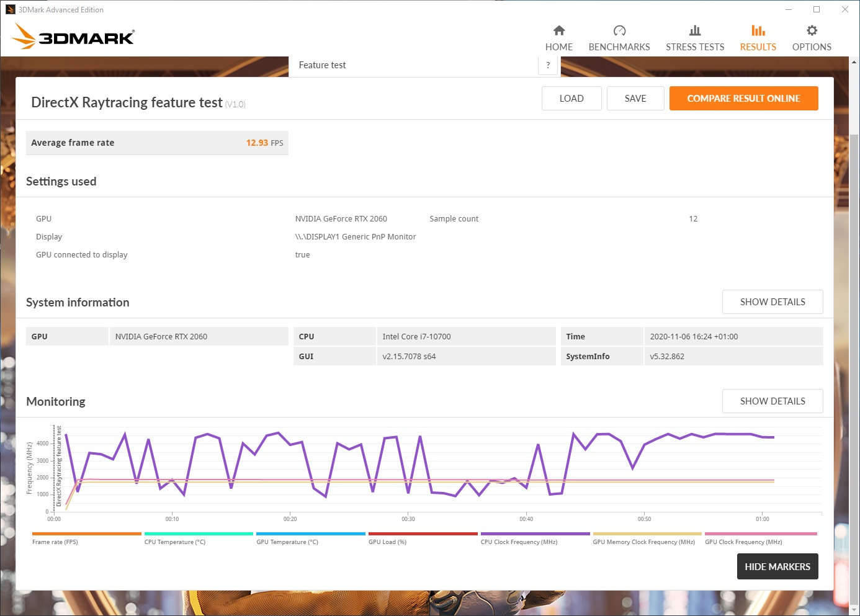Show details for System information
The height and width of the screenshot is (616, 860).
[773, 302]
